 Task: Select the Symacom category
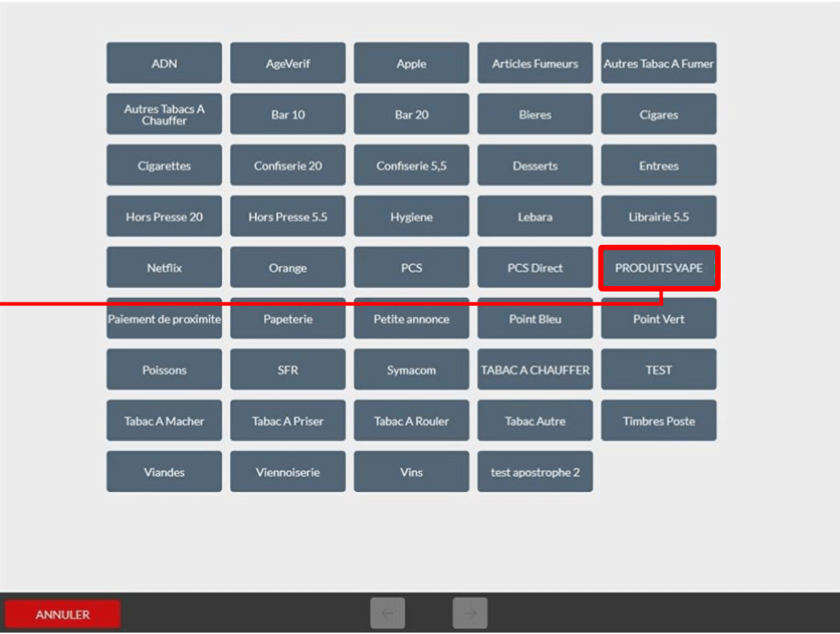[412, 370]
